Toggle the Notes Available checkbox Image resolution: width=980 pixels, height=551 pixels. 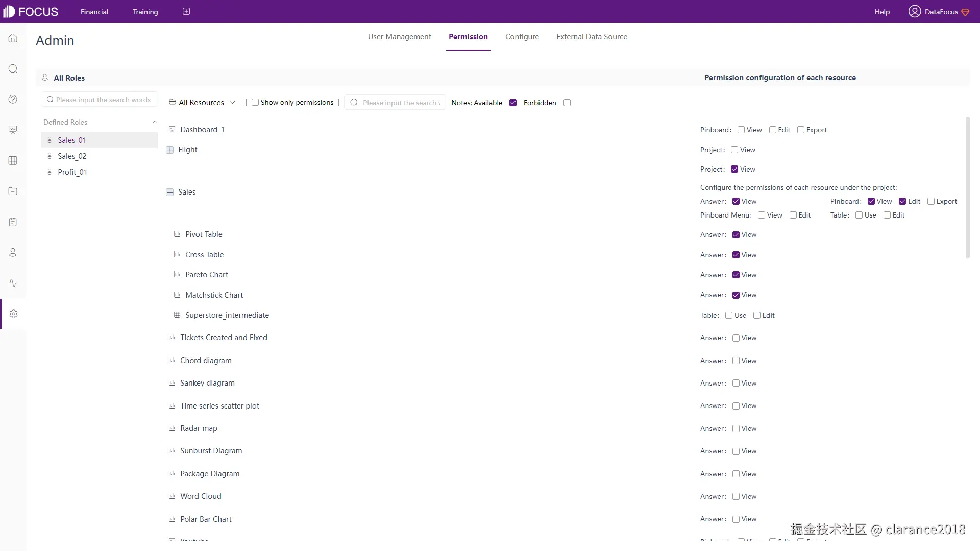pyautogui.click(x=513, y=103)
